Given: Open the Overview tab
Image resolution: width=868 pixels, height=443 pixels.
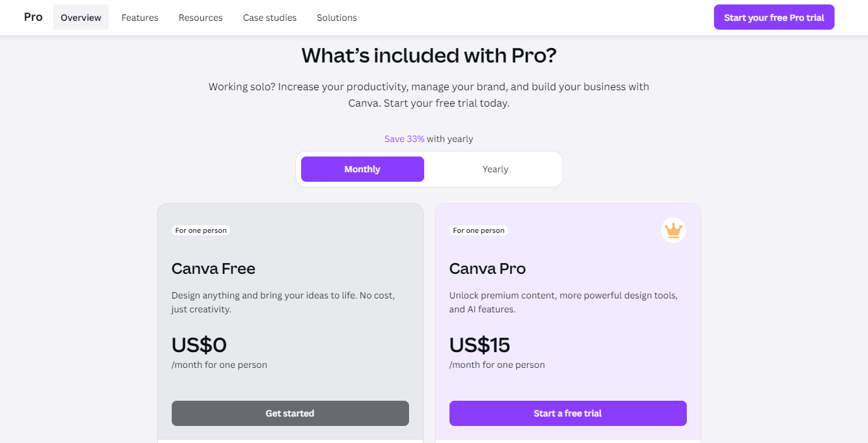Looking at the screenshot, I should (81, 18).
